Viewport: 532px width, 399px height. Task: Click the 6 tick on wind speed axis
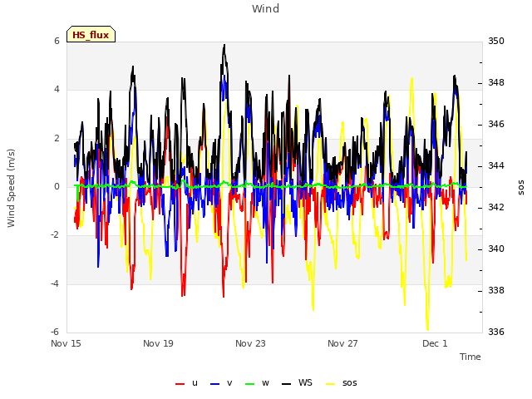57,41
